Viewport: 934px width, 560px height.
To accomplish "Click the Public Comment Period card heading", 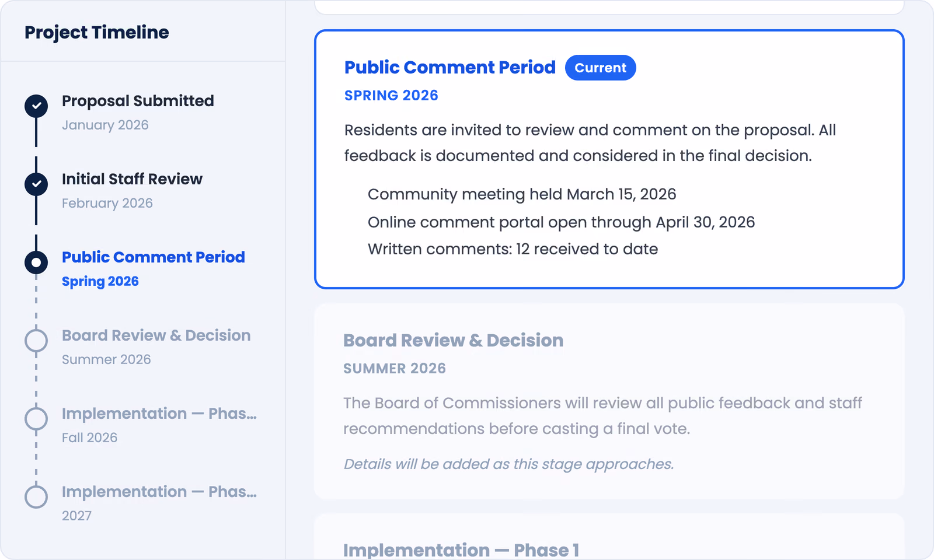I will point(450,68).
